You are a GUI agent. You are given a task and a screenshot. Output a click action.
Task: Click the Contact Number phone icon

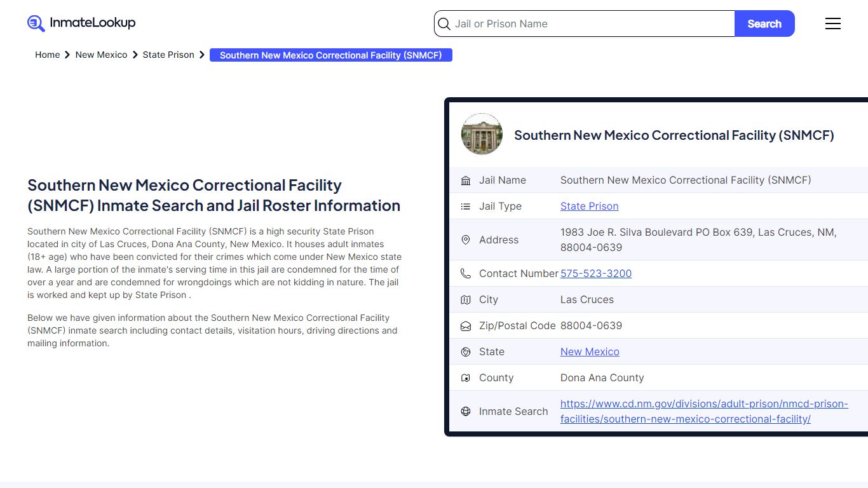(466, 273)
